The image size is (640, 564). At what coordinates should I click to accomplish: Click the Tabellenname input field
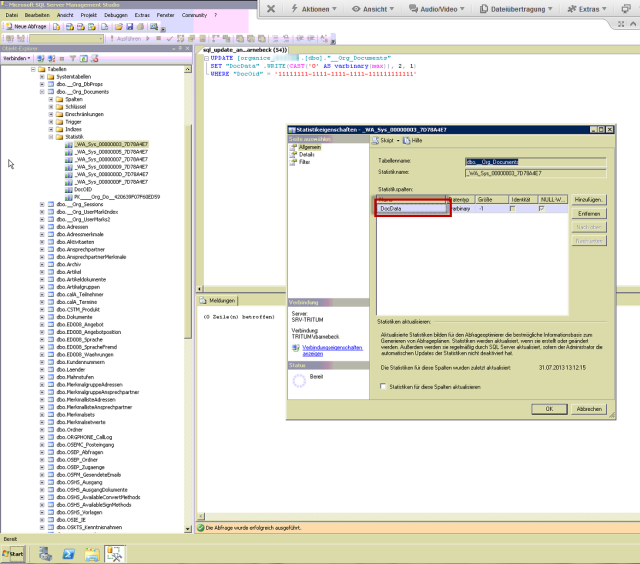pyautogui.click(x=536, y=162)
